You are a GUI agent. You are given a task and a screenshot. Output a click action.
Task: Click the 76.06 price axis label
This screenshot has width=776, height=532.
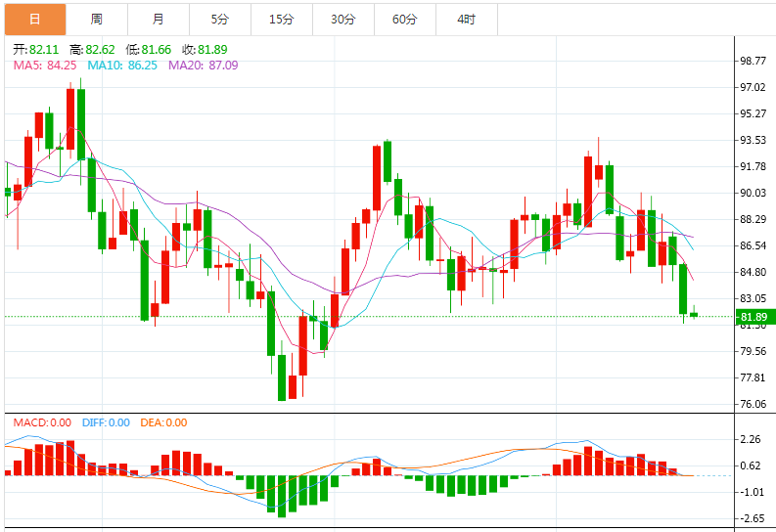tap(753, 404)
